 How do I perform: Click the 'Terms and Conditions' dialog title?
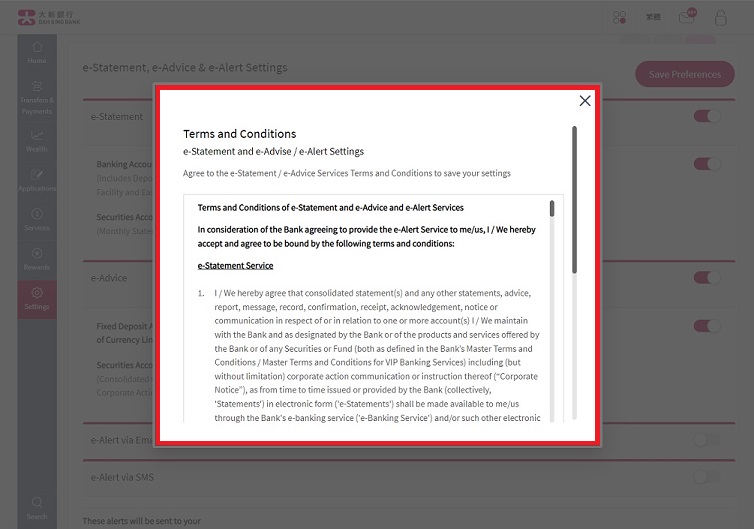[239, 134]
